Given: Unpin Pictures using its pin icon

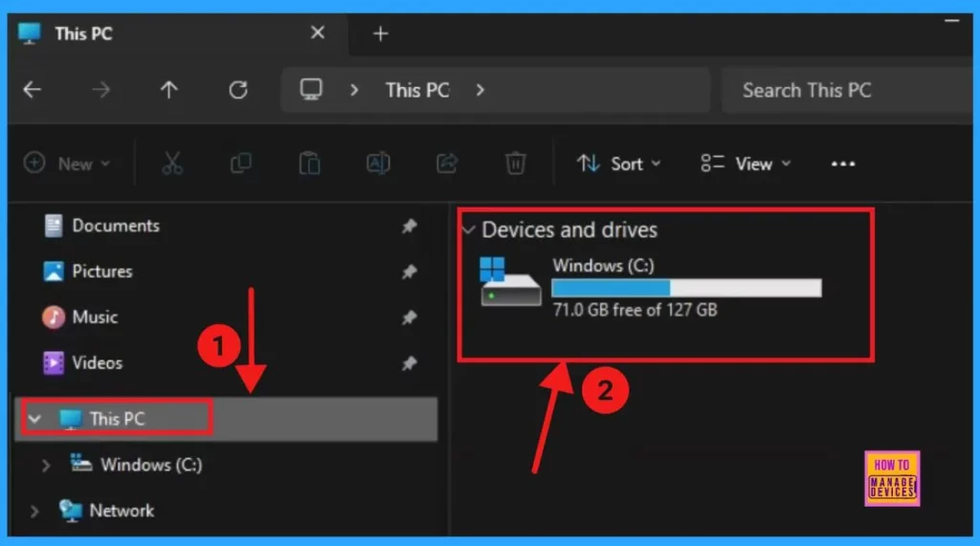Looking at the screenshot, I should pos(410,272).
